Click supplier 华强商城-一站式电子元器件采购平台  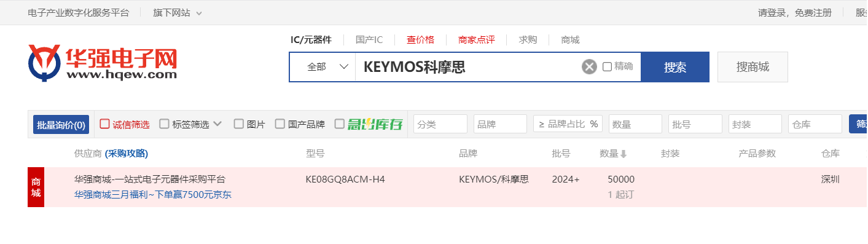tap(150, 179)
